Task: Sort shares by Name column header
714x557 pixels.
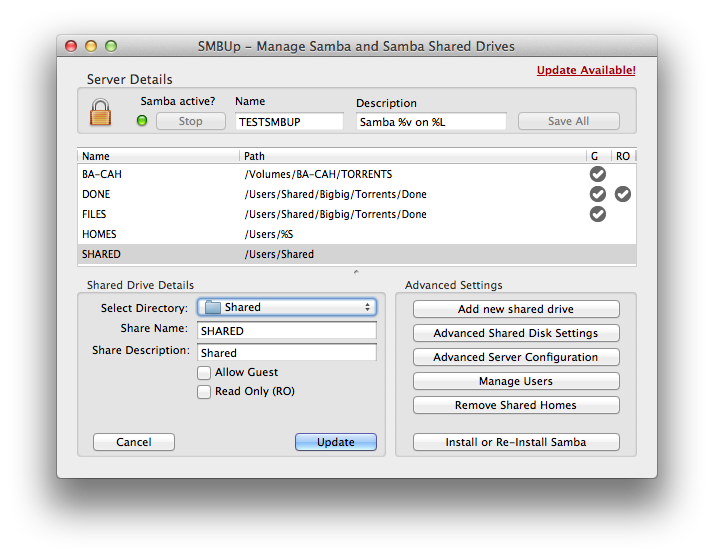Action: 158,156
